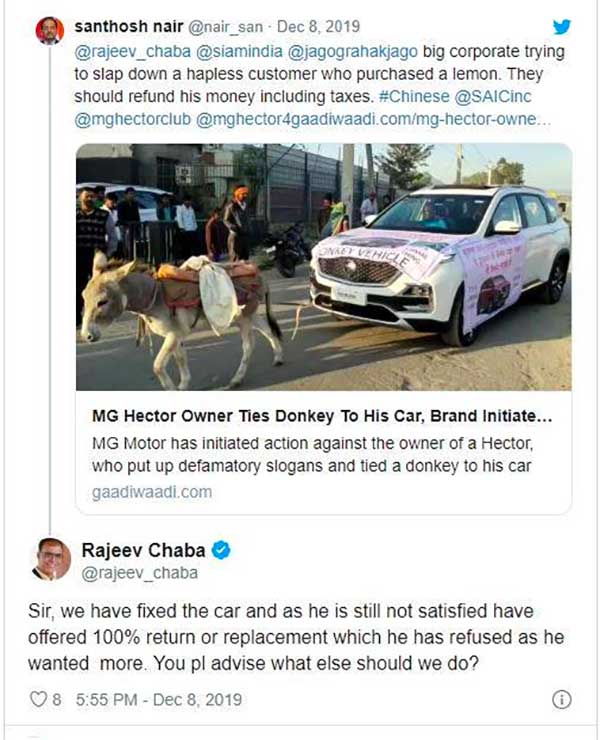
Task: Open Rajeev Chaba's profile picture
Action: click(50, 560)
